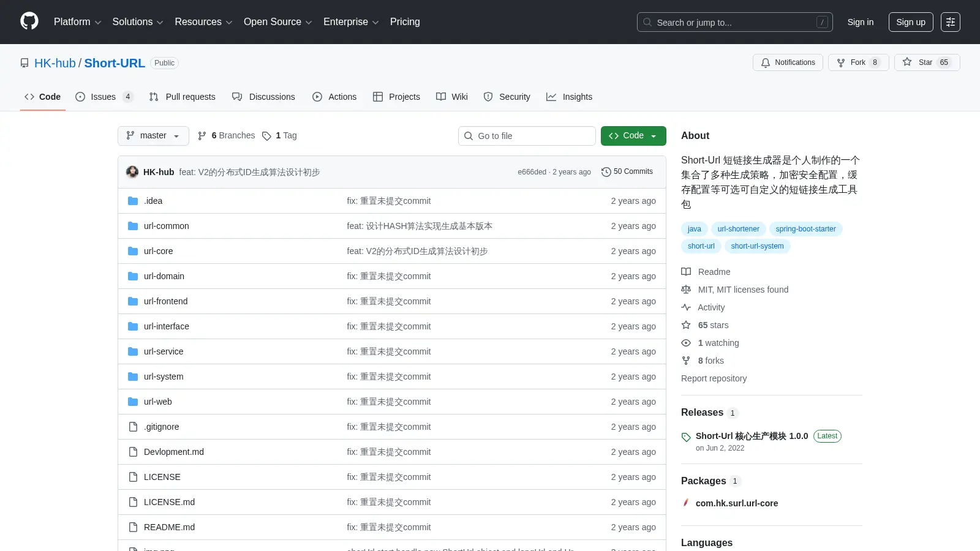Fork the repository
The width and height of the screenshot is (980, 551).
(858, 62)
